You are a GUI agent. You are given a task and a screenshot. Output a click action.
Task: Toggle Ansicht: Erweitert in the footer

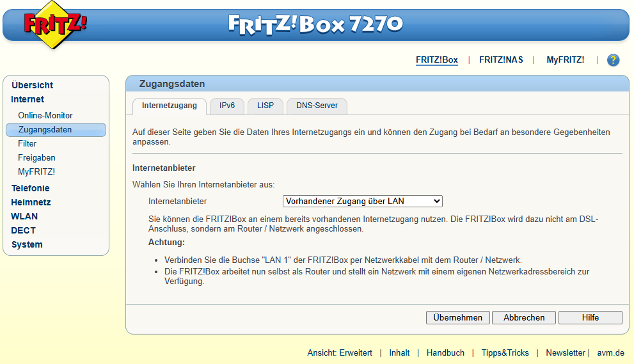[x=340, y=353]
